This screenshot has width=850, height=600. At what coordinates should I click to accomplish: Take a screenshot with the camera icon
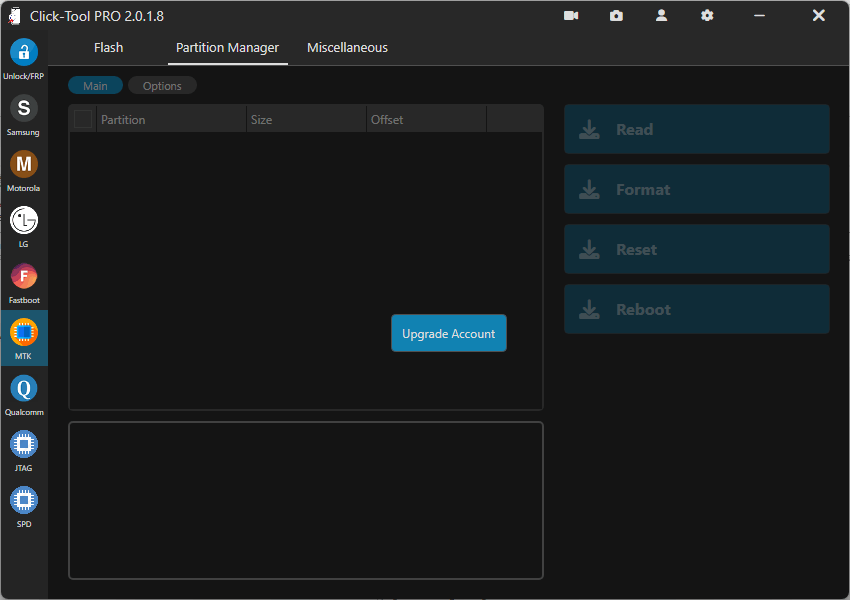(x=616, y=15)
